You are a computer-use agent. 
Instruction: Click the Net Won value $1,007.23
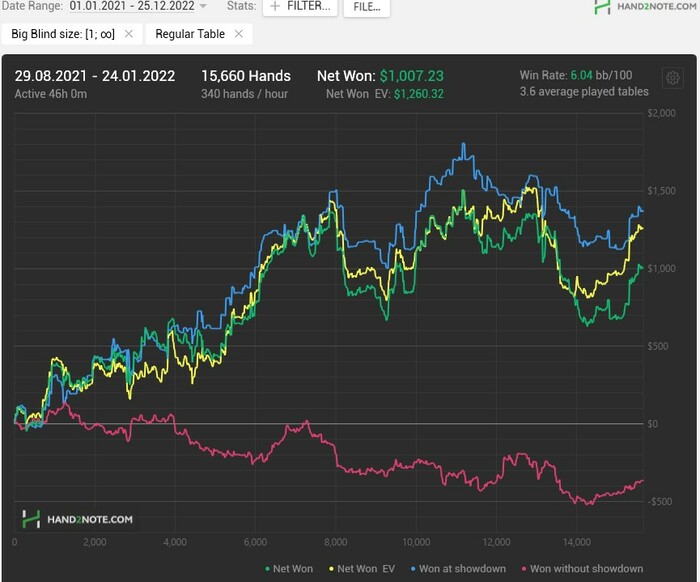point(412,76)
